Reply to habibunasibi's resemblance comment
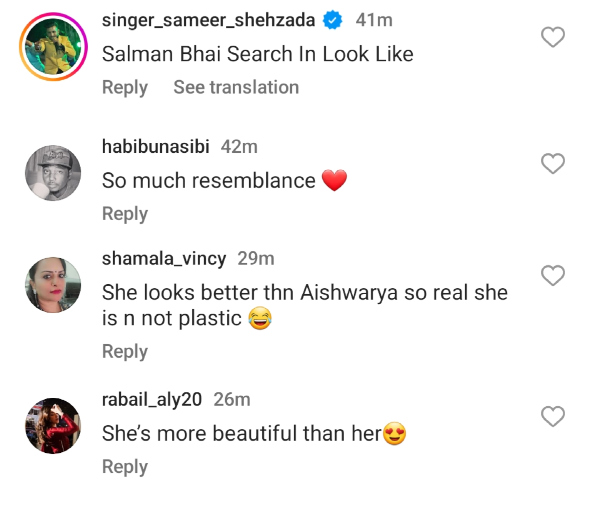Image resolution: width=600 pixels, height=519 pixels. click(x=125, y=213)
